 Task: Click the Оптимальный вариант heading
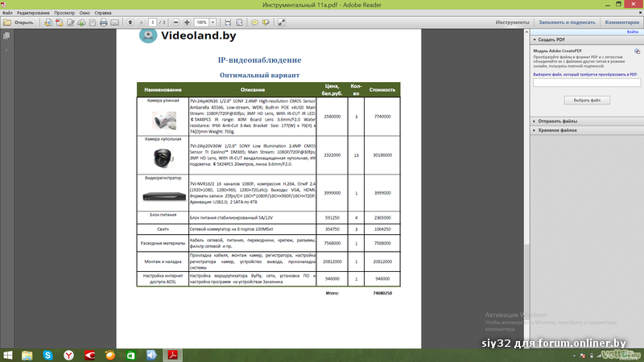259,75
